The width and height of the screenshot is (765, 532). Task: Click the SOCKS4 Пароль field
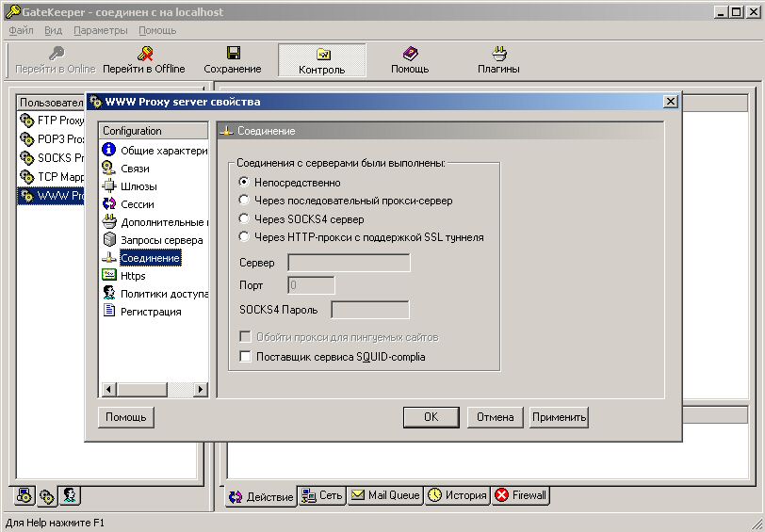[x=370, y=310]
